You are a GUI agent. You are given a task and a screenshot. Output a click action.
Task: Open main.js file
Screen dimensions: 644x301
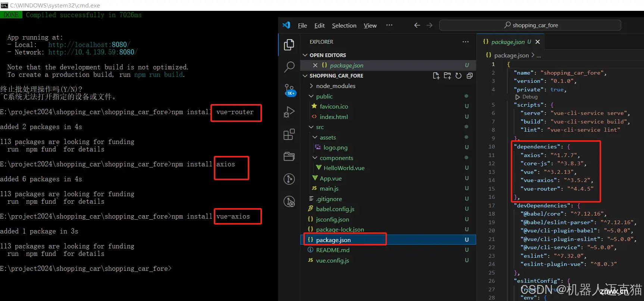[x=329, y=188]
